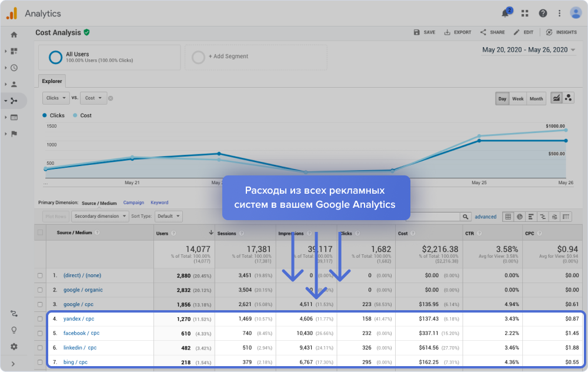This screenshot has width=588, height=372.
Task: Sort by the Cost column header
Action: point(403,234)
